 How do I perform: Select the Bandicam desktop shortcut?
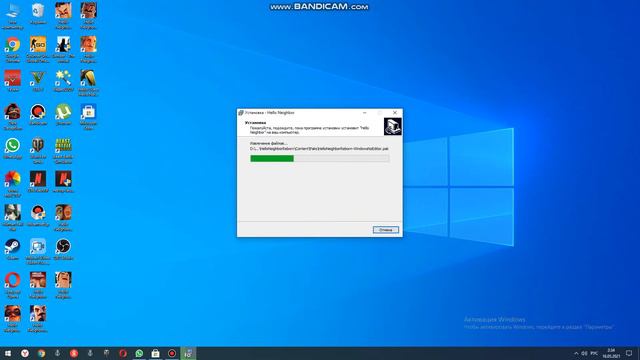[38, 114]
